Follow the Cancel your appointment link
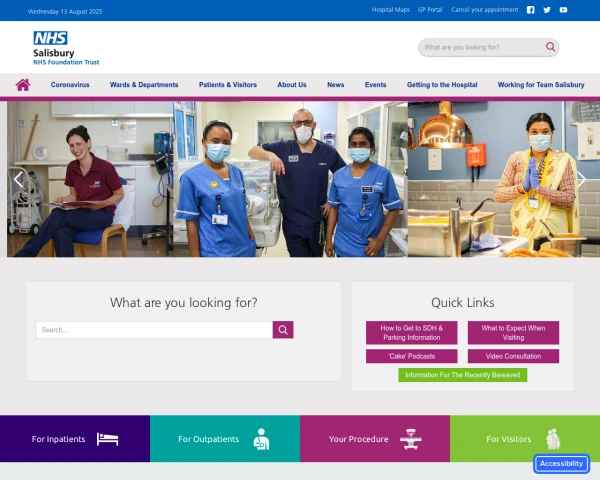Screen dimensions: 600x480 (x=484, y=10)
